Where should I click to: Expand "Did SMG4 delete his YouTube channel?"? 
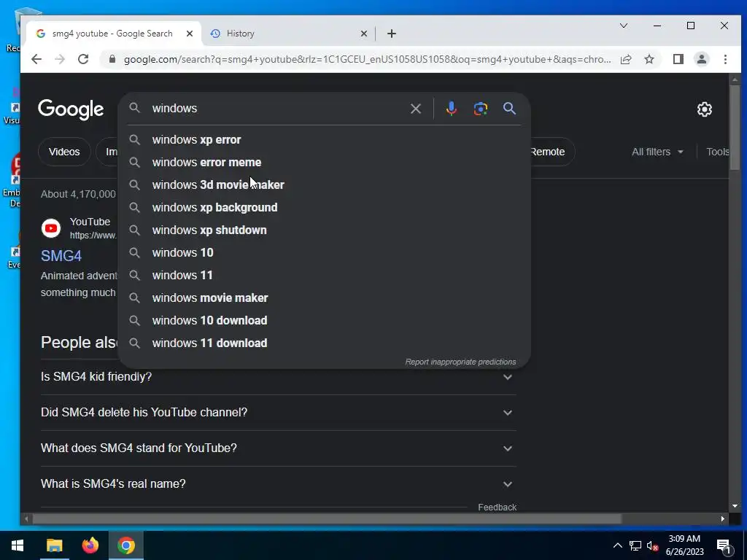click(278, 413)
